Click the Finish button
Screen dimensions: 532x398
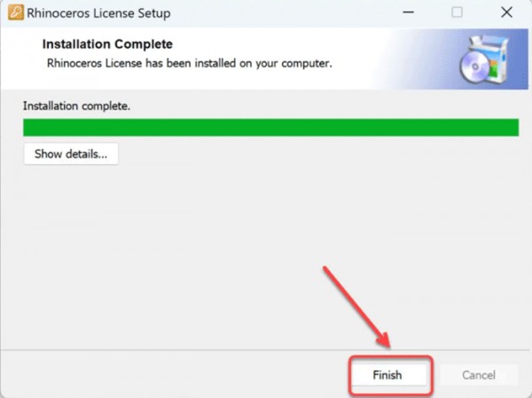click(x=387, y=375)
